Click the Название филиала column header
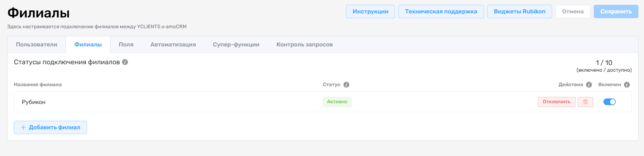The width and height of the screenshot is (644, 156). click(x=38, y=85)
